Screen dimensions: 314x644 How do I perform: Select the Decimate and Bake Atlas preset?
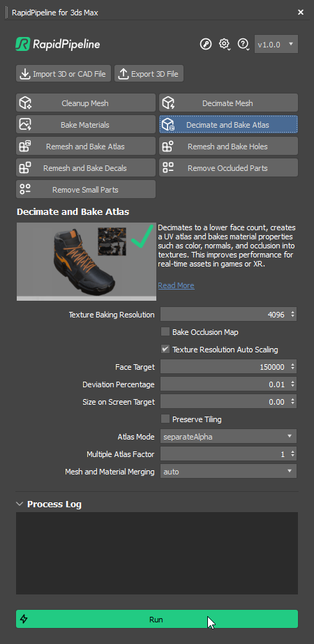pyautogui.click(x=228, y=125)
